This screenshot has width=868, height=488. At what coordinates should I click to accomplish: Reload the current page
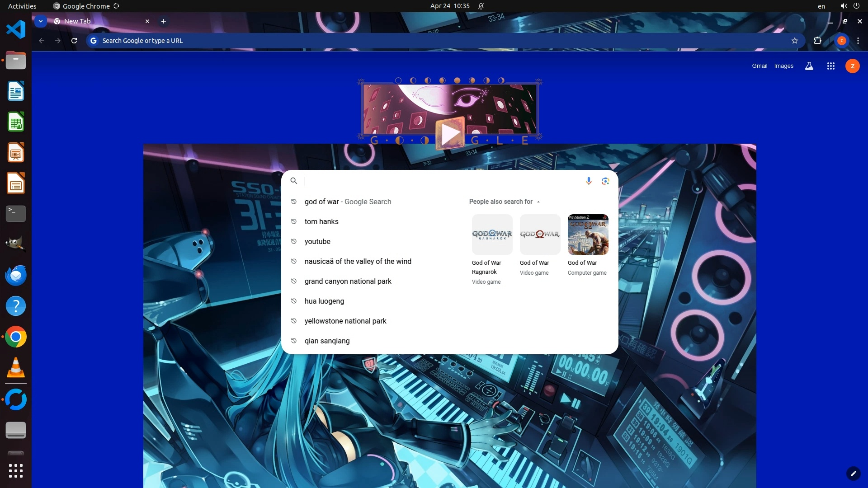(x=74, y=41)
